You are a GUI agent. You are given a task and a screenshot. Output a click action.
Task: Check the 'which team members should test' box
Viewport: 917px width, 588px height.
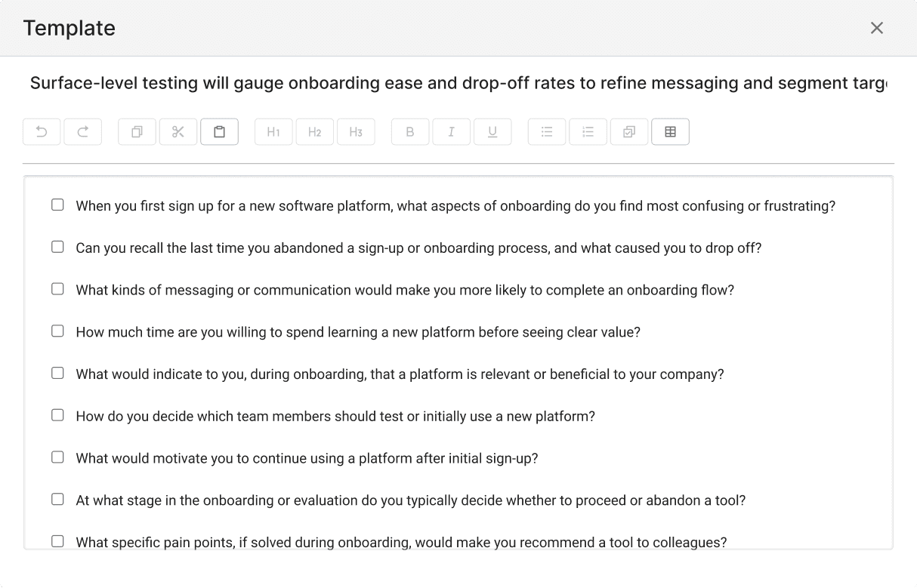click(57, 415)
